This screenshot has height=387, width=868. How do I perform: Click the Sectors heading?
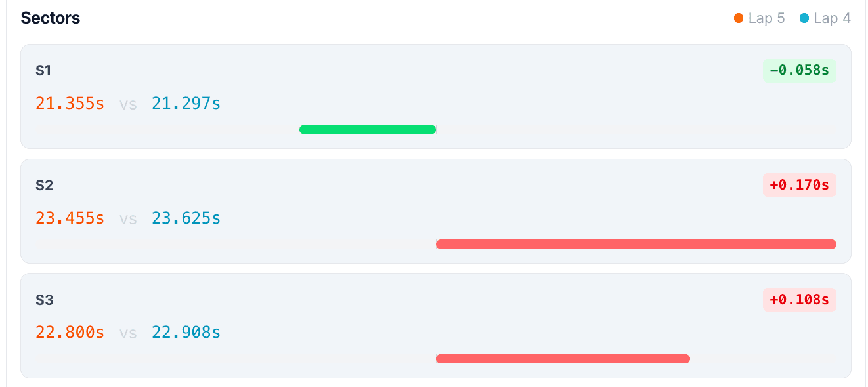(51, 18)
